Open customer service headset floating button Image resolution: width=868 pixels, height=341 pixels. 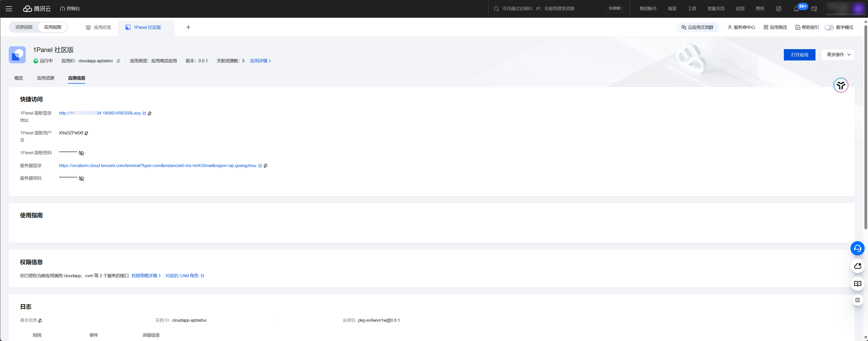pyautogui.click(x=857, y=248)
